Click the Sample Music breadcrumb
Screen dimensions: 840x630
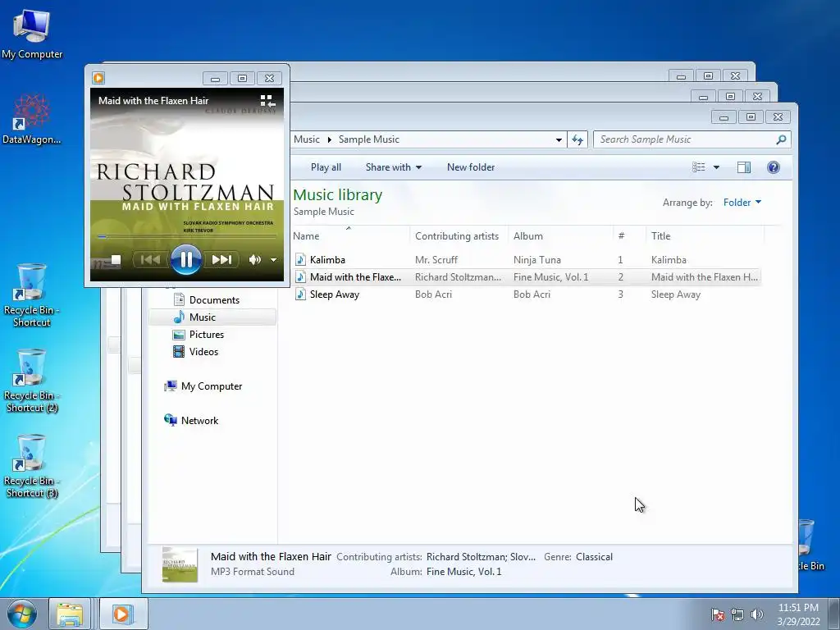tap(368, 139)
